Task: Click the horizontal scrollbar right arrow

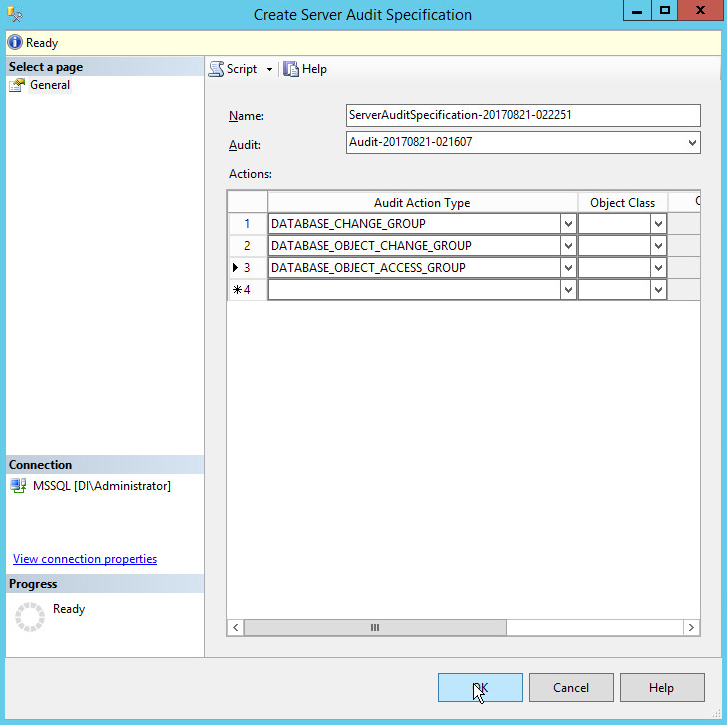Action: pos(691,627)
